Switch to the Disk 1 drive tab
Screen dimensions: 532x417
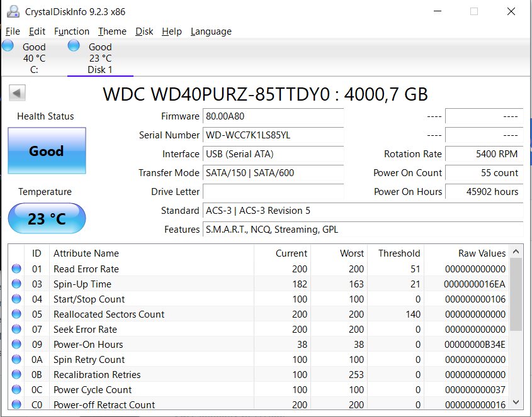99,58
